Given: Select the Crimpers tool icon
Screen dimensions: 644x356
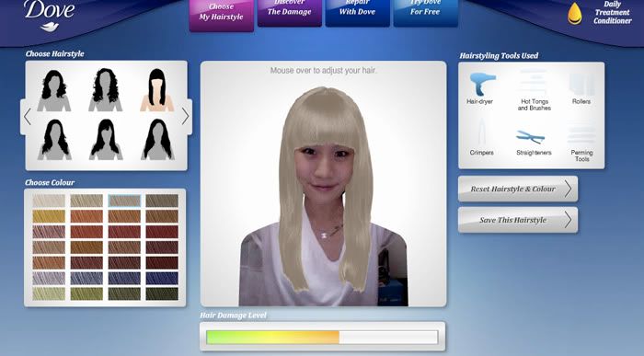Looking at the screenshot, I should [481, 132].
